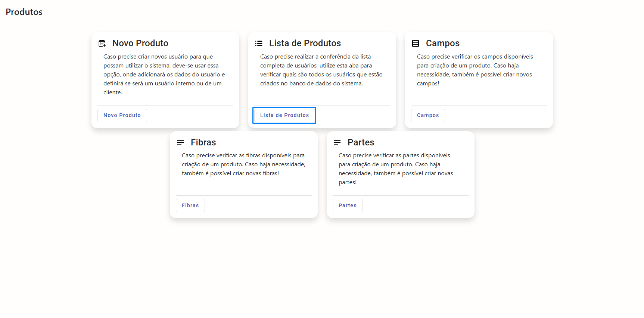This screenshot has width=644, height=318.
Task: Click the lines icon beside Partes heading
Action: point(337,142)
